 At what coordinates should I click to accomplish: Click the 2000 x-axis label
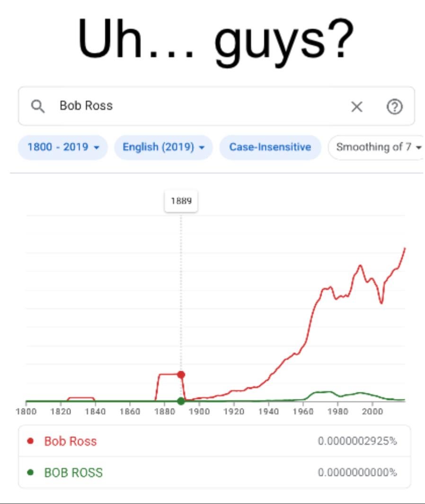click(x=372, y=412)
